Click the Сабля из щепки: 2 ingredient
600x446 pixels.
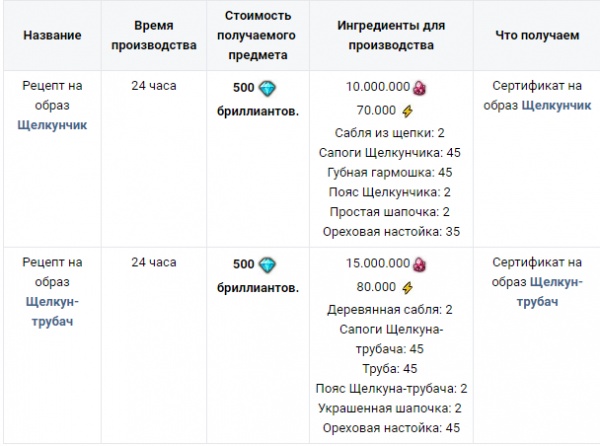pos(390,131)
